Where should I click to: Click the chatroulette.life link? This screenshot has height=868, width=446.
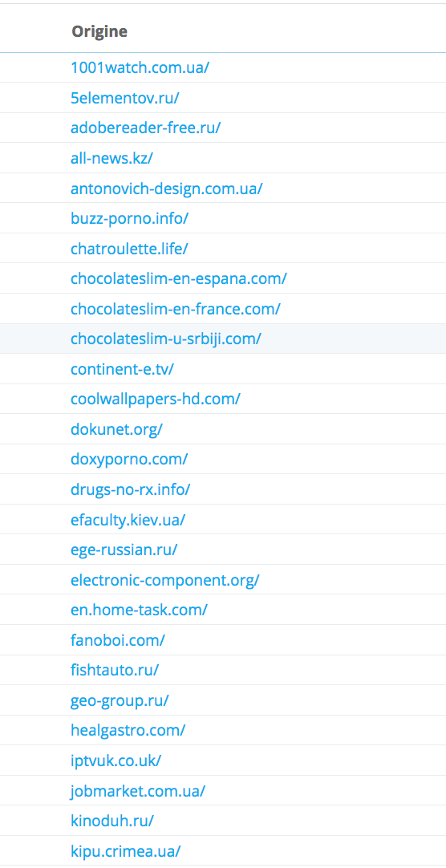pyautogui.click(x=129, y=249)
